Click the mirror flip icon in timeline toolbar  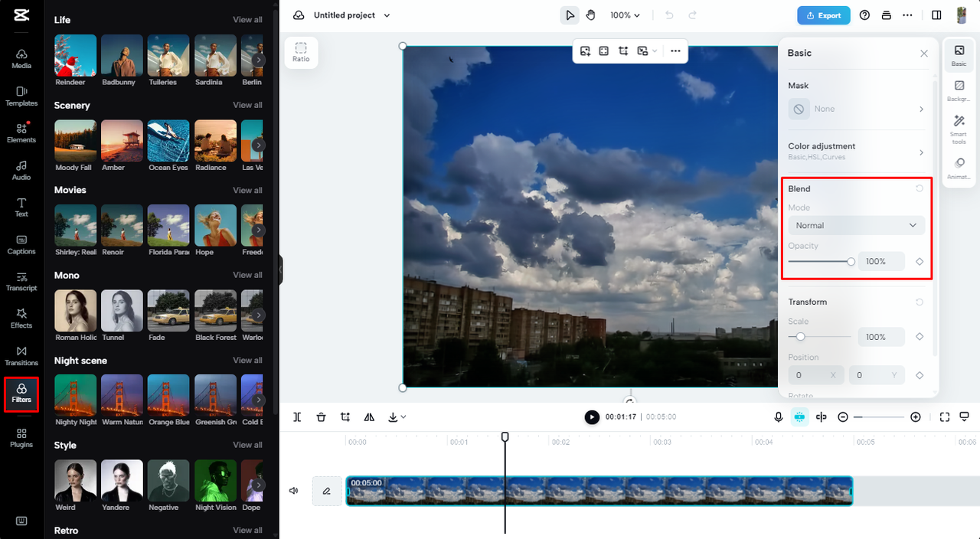[369, 417]
